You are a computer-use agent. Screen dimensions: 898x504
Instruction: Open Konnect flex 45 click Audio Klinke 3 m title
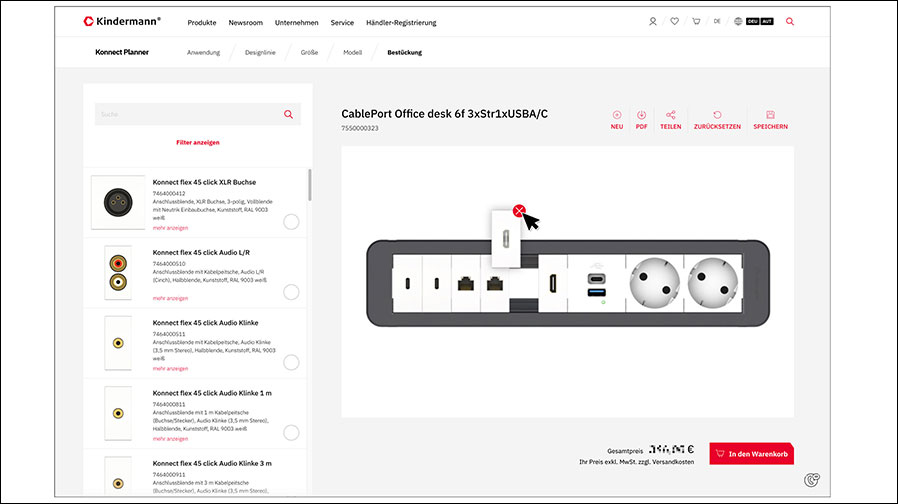click(x=212, y=463)
